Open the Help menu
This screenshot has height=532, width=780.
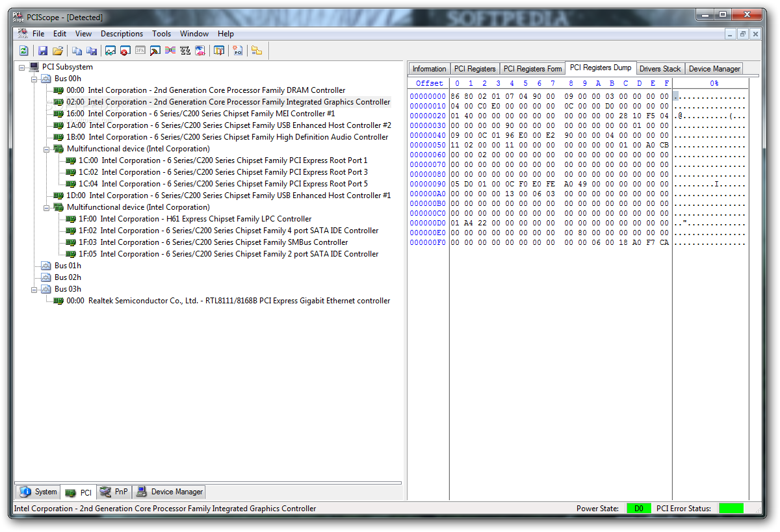(226, 34)
